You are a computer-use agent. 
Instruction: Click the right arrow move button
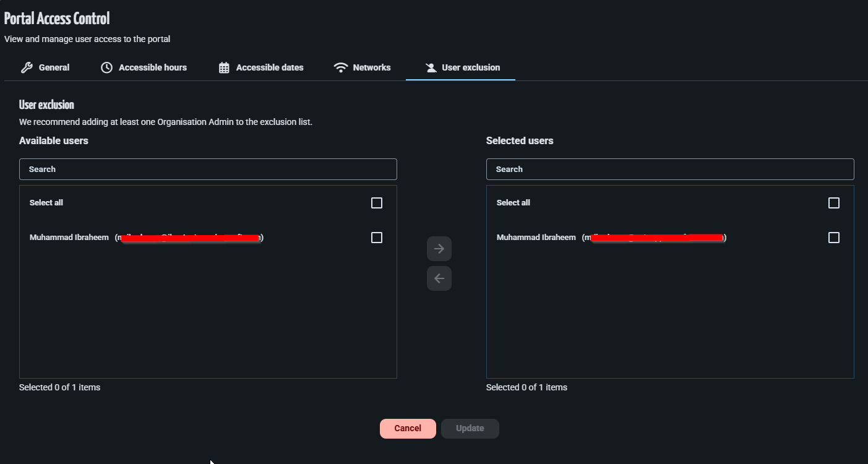439,249
